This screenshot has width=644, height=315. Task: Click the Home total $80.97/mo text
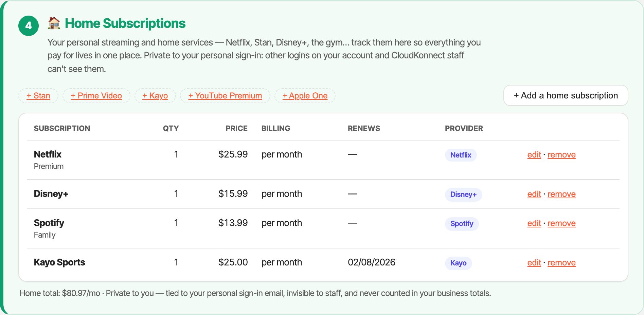point(60,293)
